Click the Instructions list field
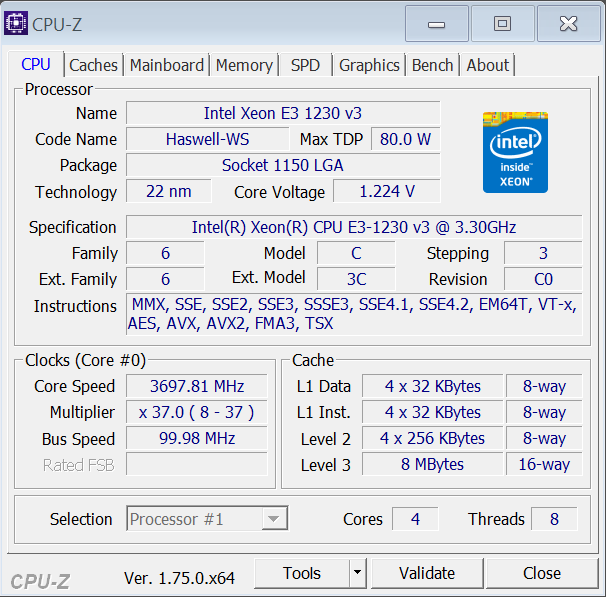Screen dimensions: 606x597 [x=354, y=314]
